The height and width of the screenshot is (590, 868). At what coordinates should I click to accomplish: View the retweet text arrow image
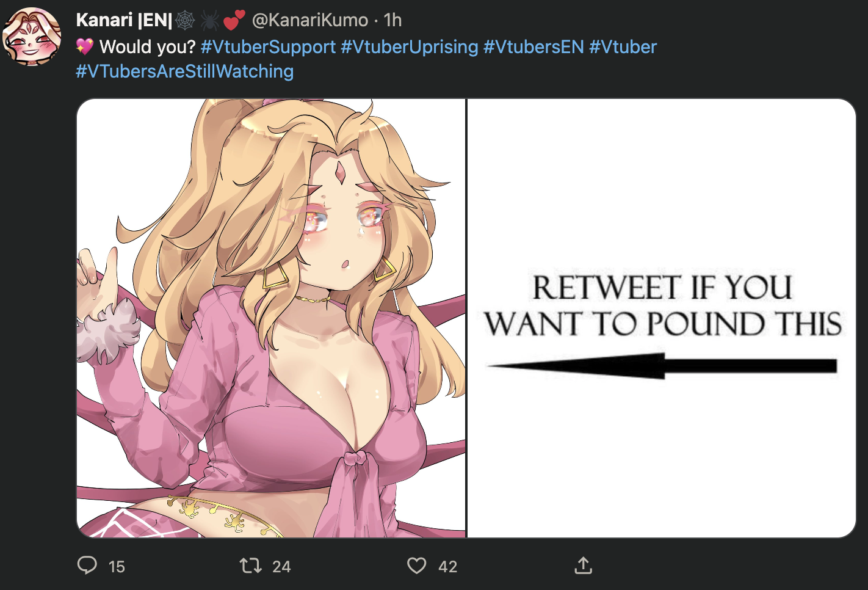click(x=662, y=318)
